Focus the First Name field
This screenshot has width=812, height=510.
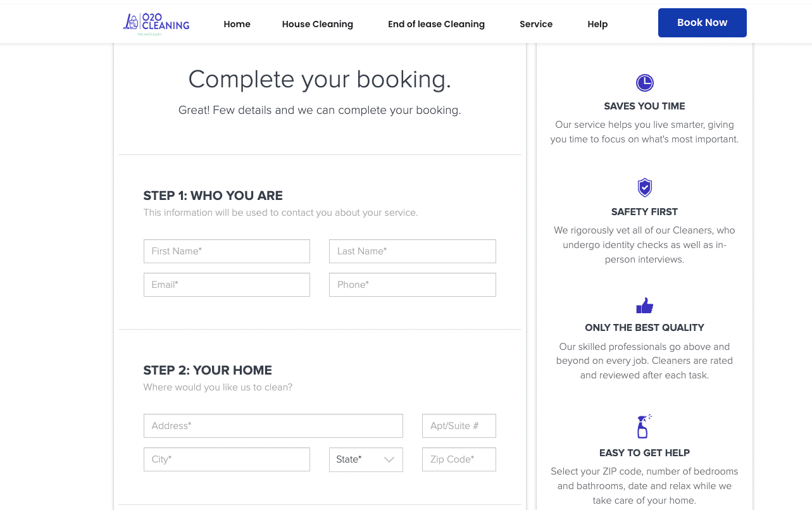[227, 251]
